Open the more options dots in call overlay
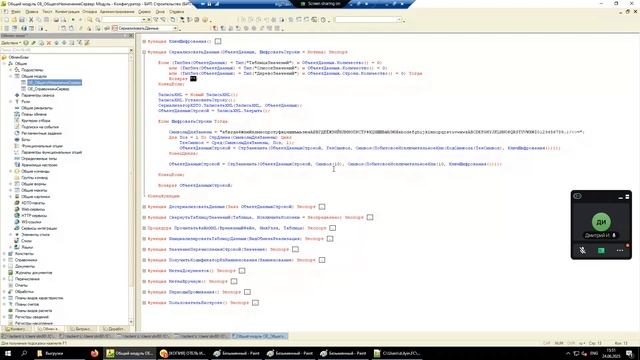Screen dimensions: 640x360 [x=620, y=250]
